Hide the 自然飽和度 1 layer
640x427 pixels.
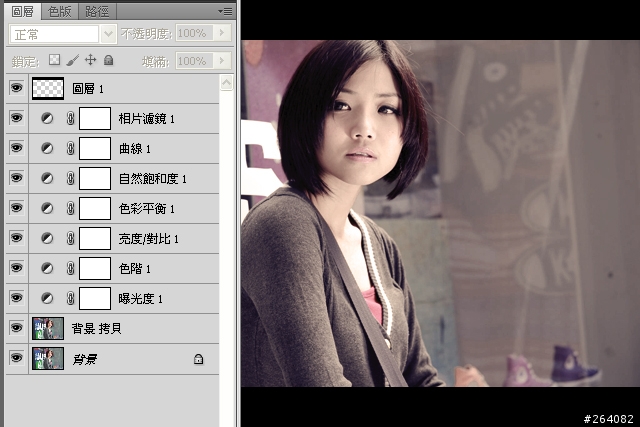coord(16,178)
